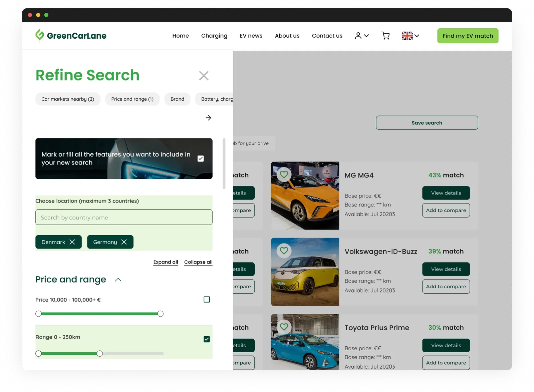534x392 pixels.
Task: Focus the Search by country name field
Action: point(124,217)
